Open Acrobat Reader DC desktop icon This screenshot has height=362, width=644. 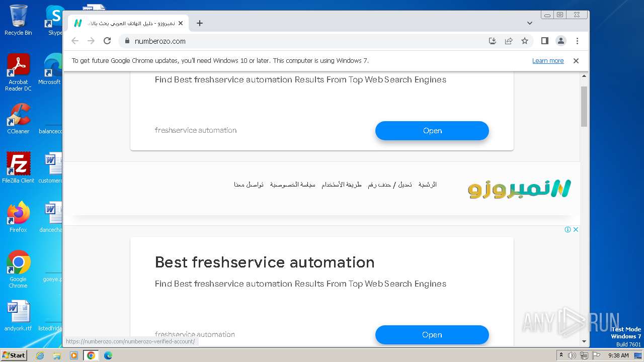[18, 73]
